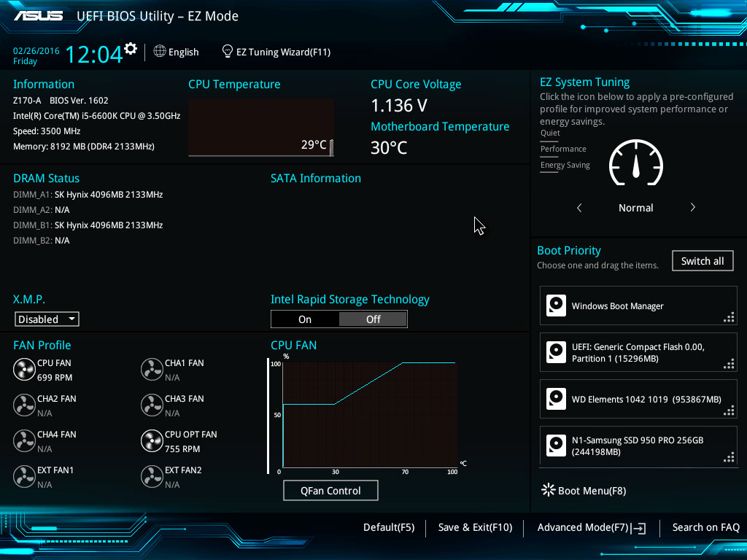Switch to Advanced Mode(F7)
The width and height of the screenshot is (747, 560).
tap(591, 527)
